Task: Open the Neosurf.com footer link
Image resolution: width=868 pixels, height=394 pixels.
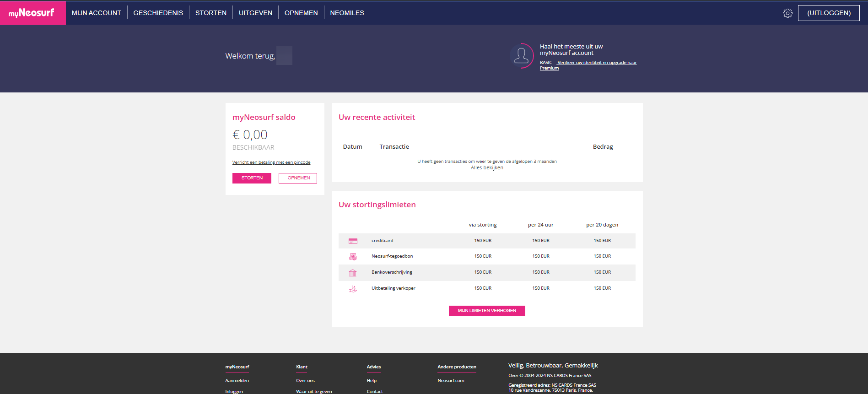Action: pyautogui.click(x=451, y=381)
